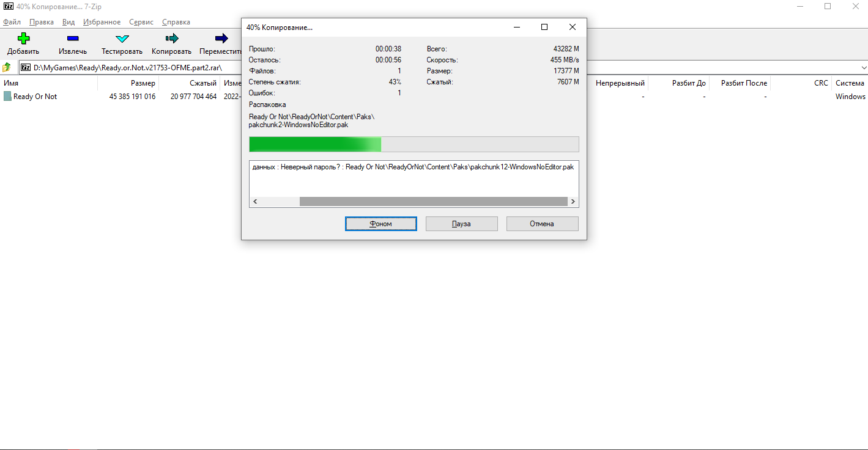Close the copy progress dialog
This screenshot has width=868, height=450.
pyautogui.click(x=573, y=27)
